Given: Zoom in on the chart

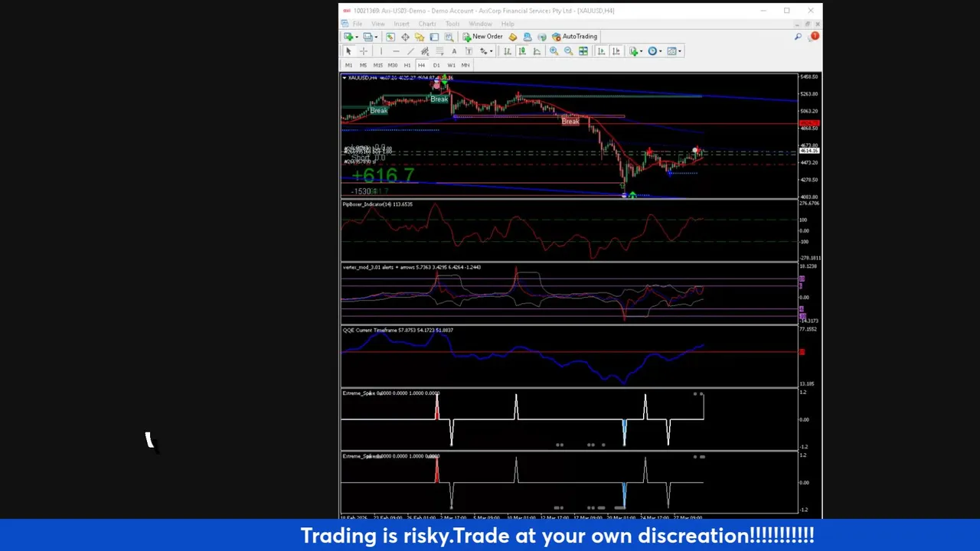Looking at the screenshot, I should [554, 51].
